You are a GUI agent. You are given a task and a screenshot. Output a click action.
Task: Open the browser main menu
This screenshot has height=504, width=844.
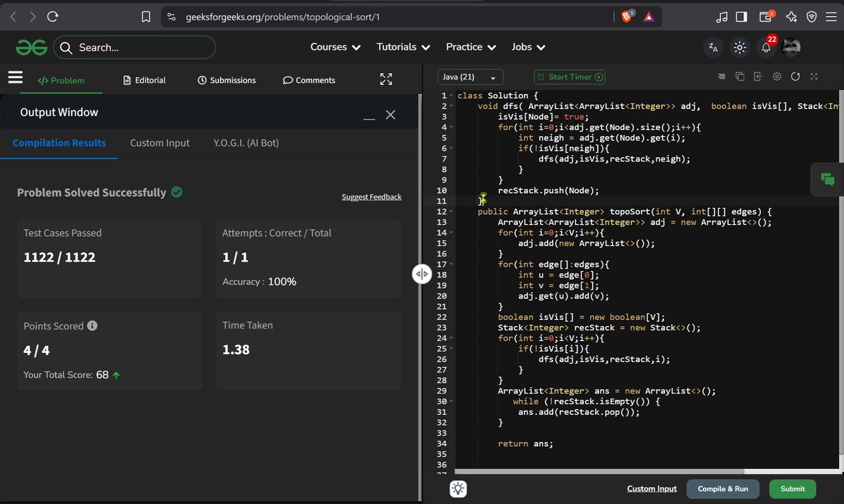tap(830, 16)
